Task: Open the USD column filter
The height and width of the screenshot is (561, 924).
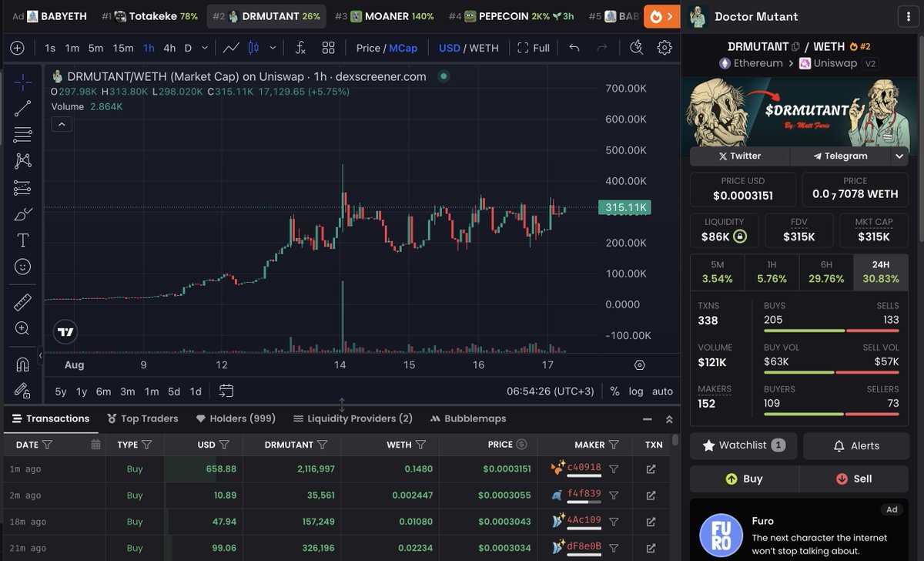Action: tap(224, 445)
